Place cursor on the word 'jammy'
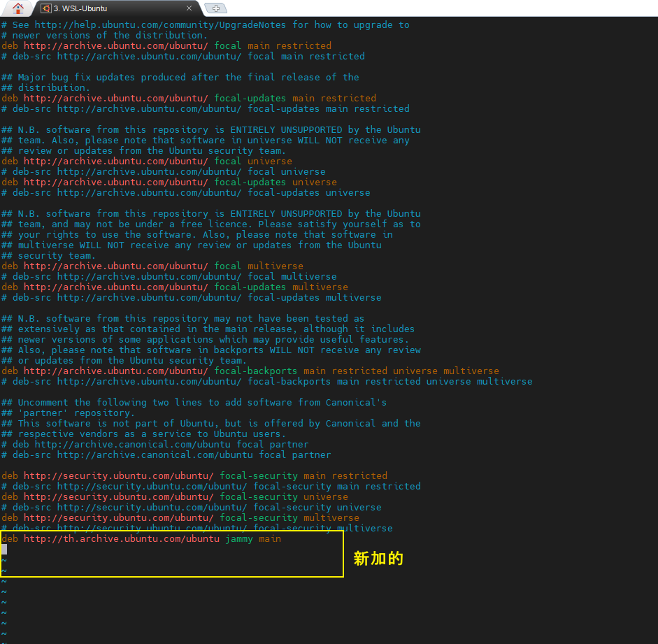Viewport: 658px width, 644px height. [239, 538]
